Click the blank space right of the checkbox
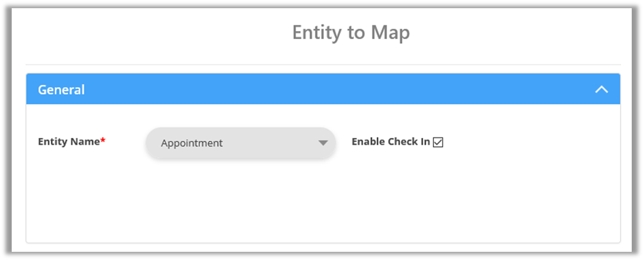This screenshot has width=644, height=260. [x=526, y=142]
